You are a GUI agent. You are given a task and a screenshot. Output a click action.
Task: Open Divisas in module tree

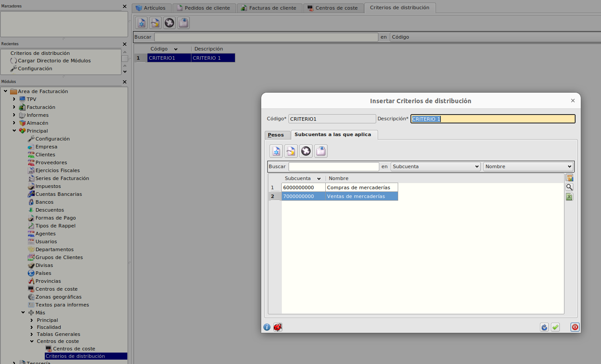pyautogui.click(x=44, y=265)
